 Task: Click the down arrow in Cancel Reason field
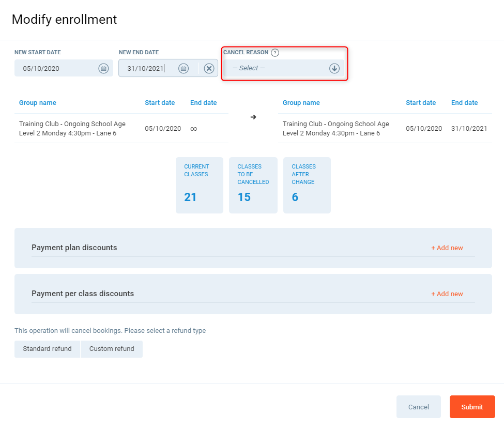[334, 68]
